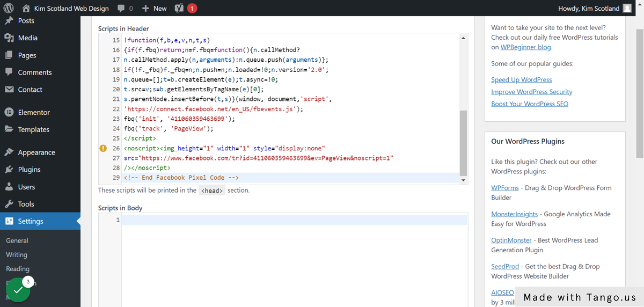Open the WPForms plugin link
The image size is (644, 307).
[505, 188]
